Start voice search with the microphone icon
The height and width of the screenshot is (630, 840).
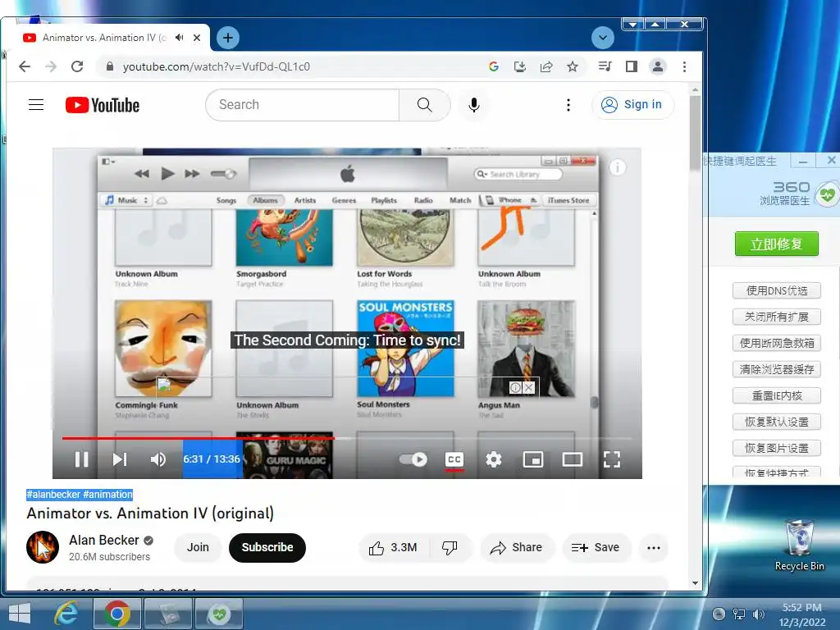click(x=473, y=104)
